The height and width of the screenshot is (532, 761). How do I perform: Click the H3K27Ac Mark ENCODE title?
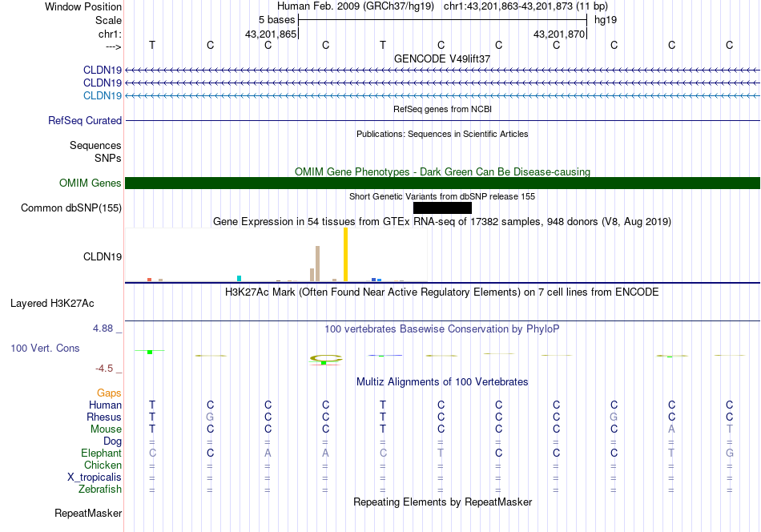coord(442,292)
